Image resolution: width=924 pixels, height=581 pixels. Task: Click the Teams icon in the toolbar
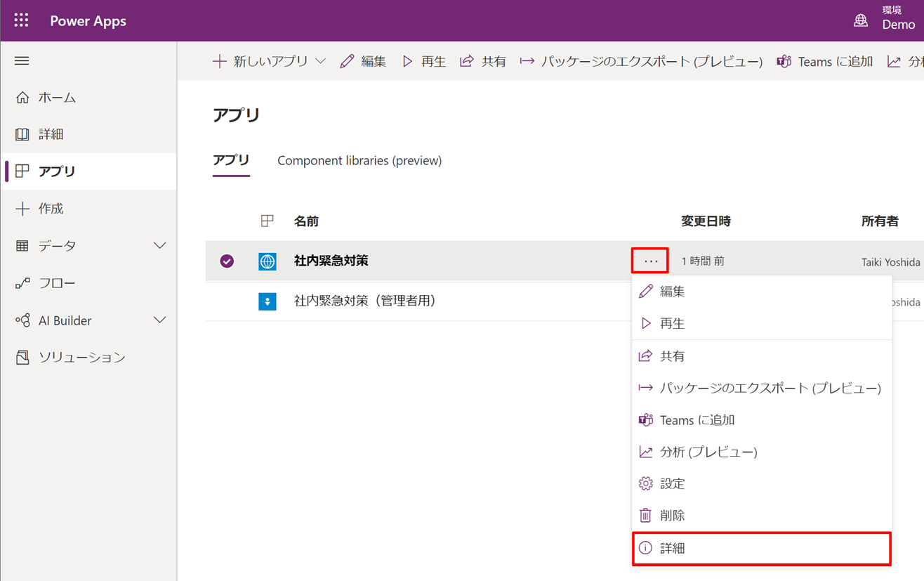point(784,62)
